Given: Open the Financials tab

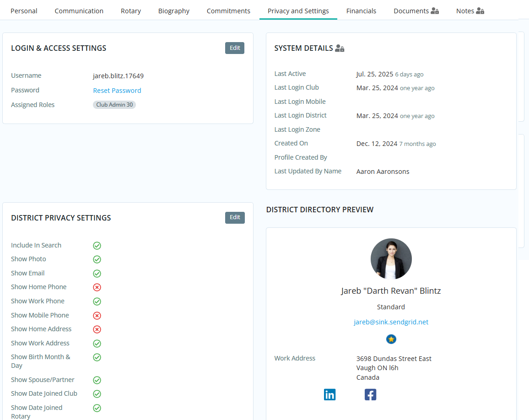Looking at the screenshot, I should (x=361, y=11).
